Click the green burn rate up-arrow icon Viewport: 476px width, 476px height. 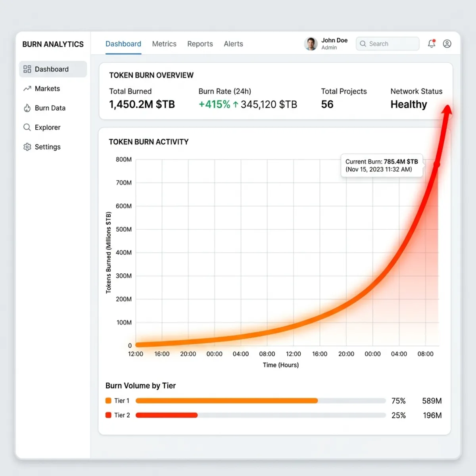tap(235, 104)
